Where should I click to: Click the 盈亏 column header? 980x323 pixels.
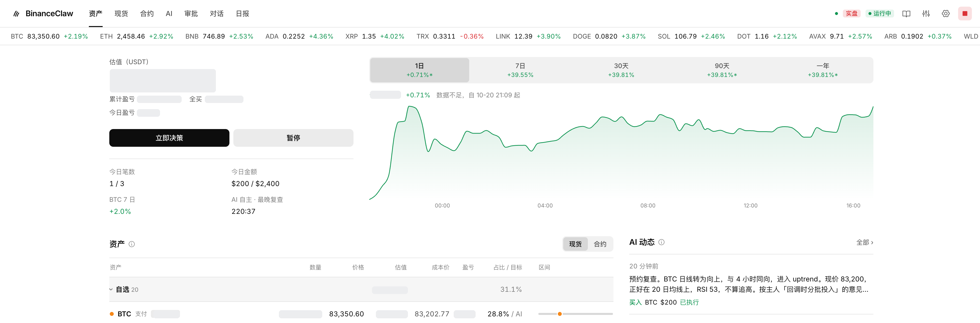click(x=468, y=267)
